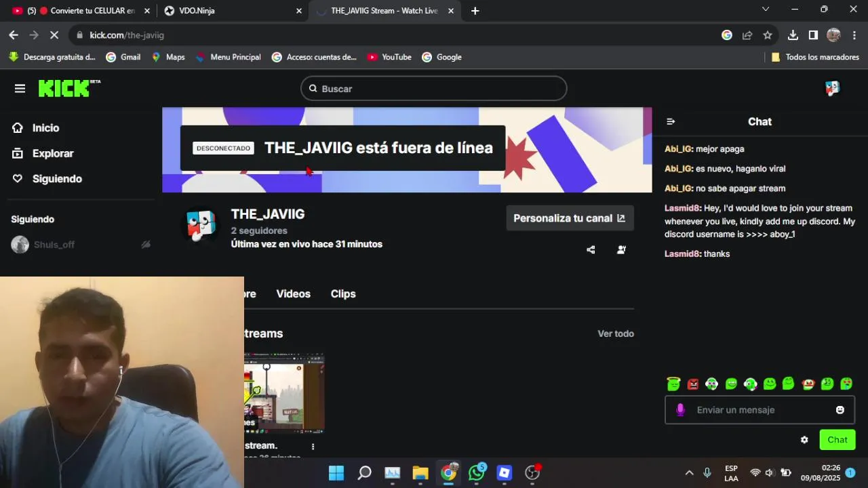Open the past stream thumbnail
This screenshot has height=488, width=868.
[284, 393]
